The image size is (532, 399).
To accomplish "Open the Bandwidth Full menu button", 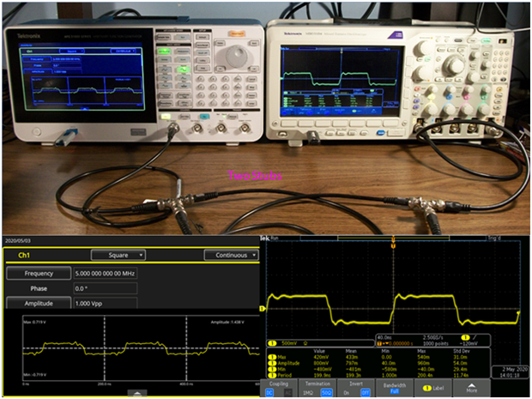I will tap(394, 388).
